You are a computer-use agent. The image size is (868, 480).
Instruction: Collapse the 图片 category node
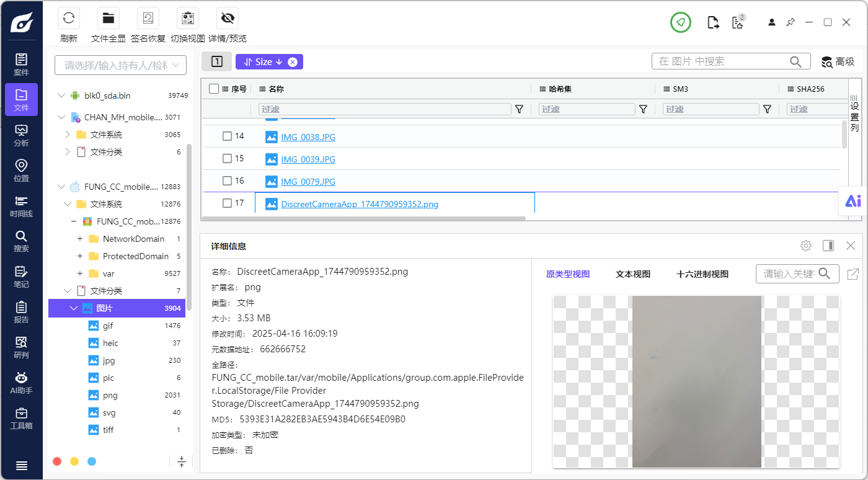click(x=73, y=308)
